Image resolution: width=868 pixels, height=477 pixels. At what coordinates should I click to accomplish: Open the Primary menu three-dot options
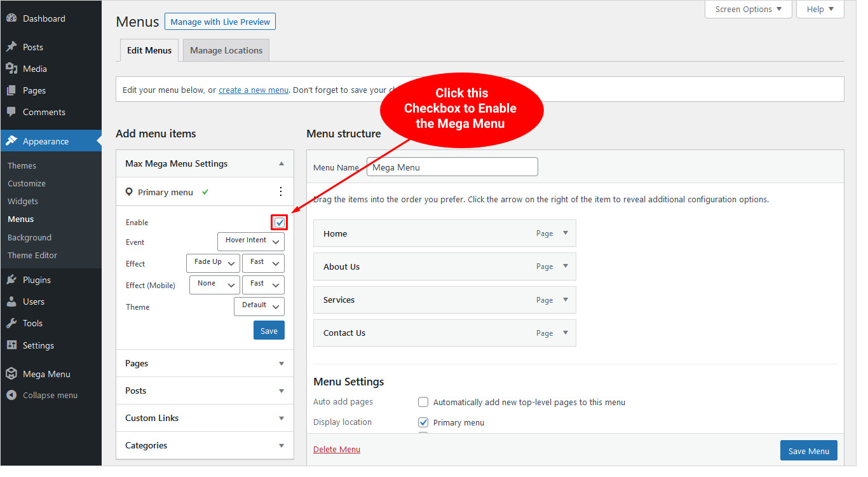[x=281, y=191]
